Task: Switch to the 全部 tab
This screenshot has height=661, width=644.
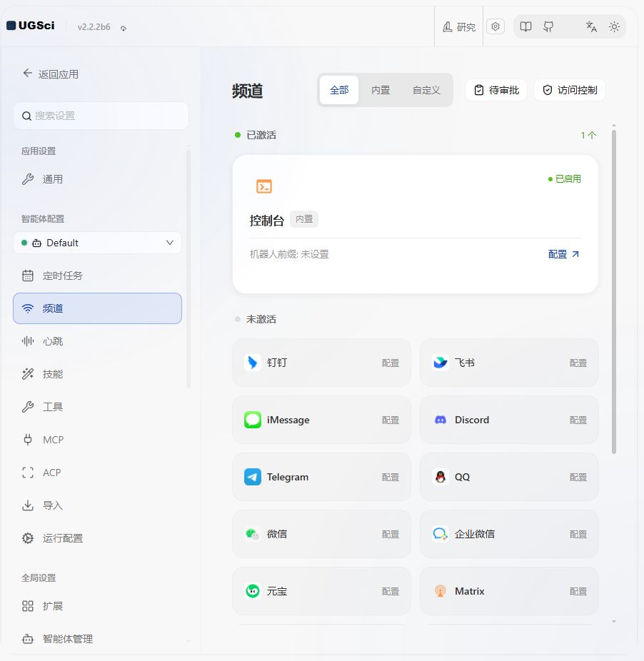Action: pyautogui.click(x=339, y=90)
